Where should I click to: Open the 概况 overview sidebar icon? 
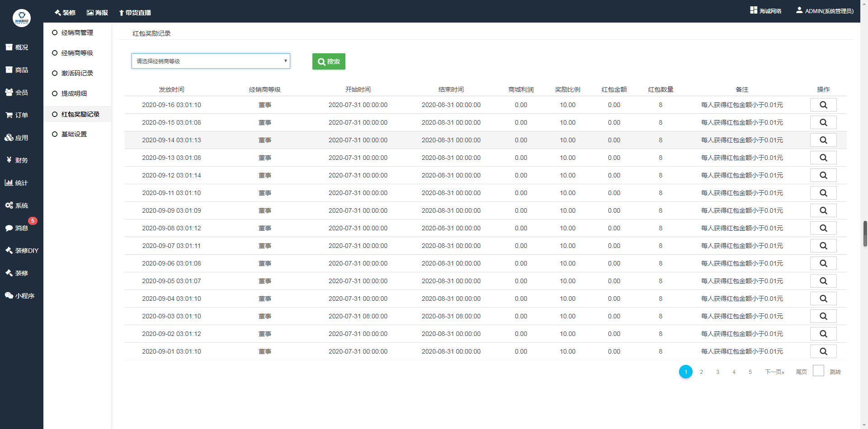pyautogui.click(x=17, y=47)
